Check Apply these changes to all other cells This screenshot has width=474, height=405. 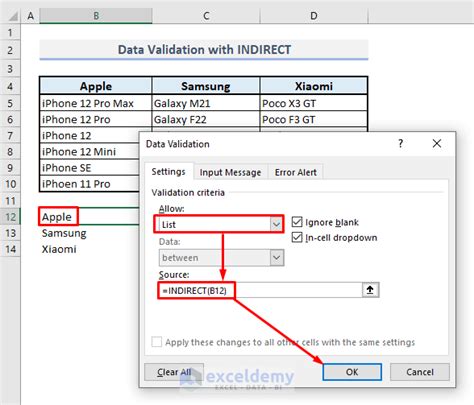(x=157, y=342)
